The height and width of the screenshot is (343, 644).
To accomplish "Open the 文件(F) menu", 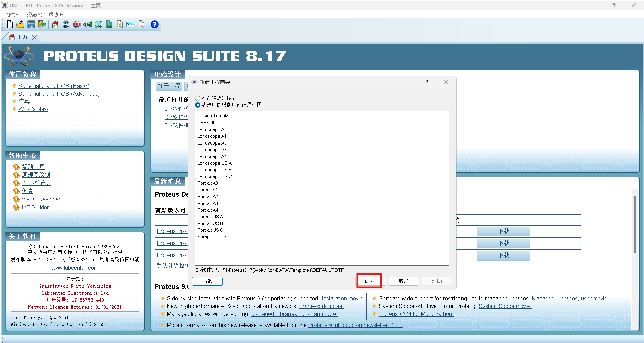I will [12, 15].
